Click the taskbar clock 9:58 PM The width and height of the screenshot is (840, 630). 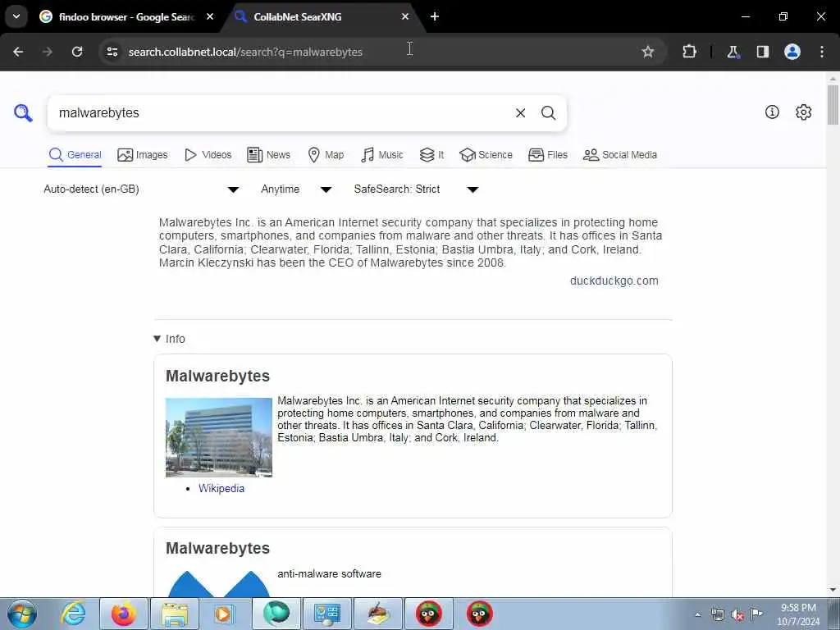tap(798, 614)
